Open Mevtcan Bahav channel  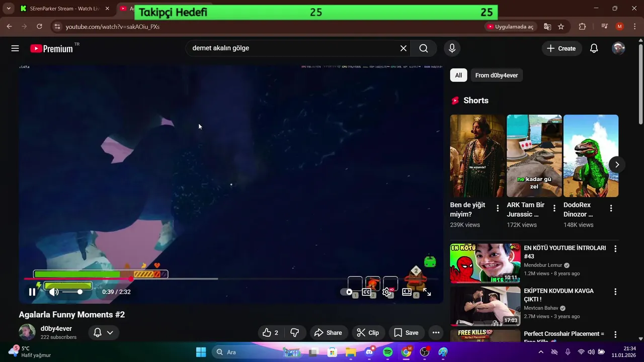[541, 308]
